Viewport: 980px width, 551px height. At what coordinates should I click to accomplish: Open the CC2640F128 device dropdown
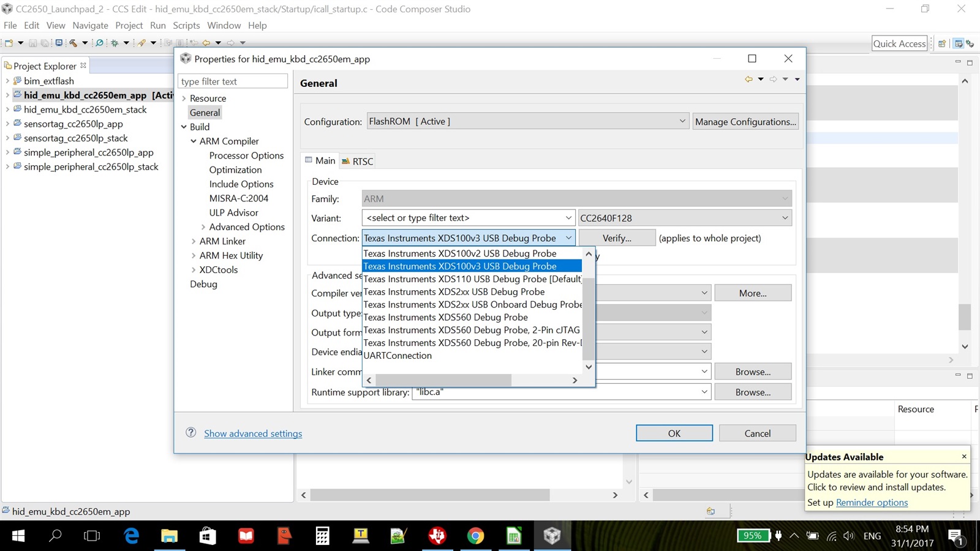(785, 218)
